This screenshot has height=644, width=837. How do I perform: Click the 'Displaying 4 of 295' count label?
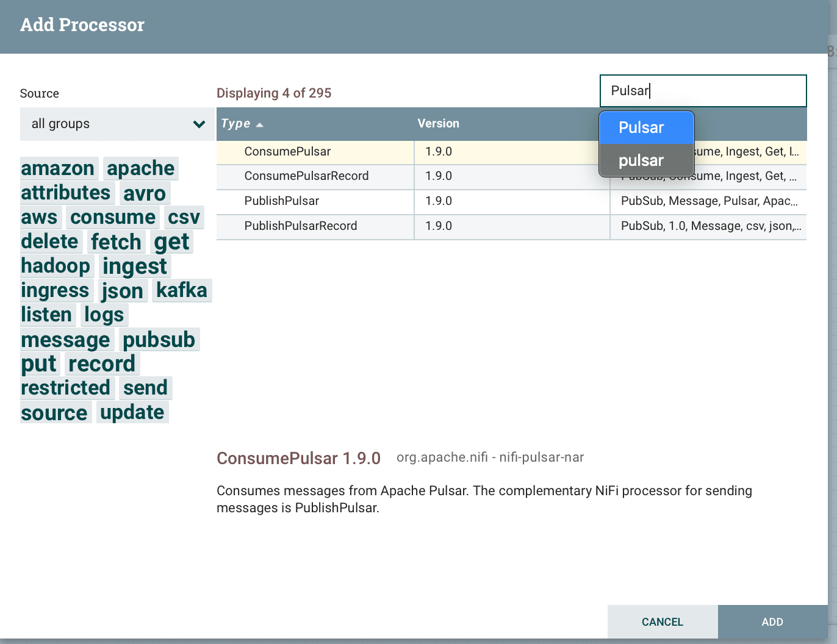274,93
